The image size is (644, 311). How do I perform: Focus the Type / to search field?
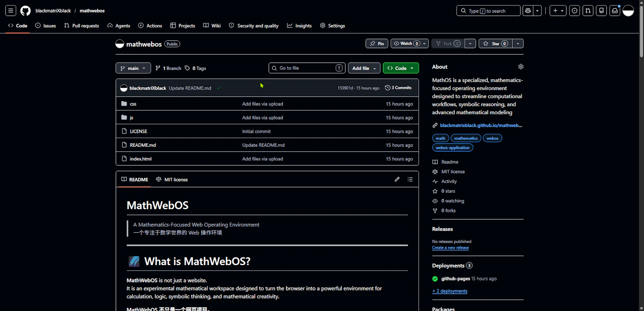click(488, 11)
